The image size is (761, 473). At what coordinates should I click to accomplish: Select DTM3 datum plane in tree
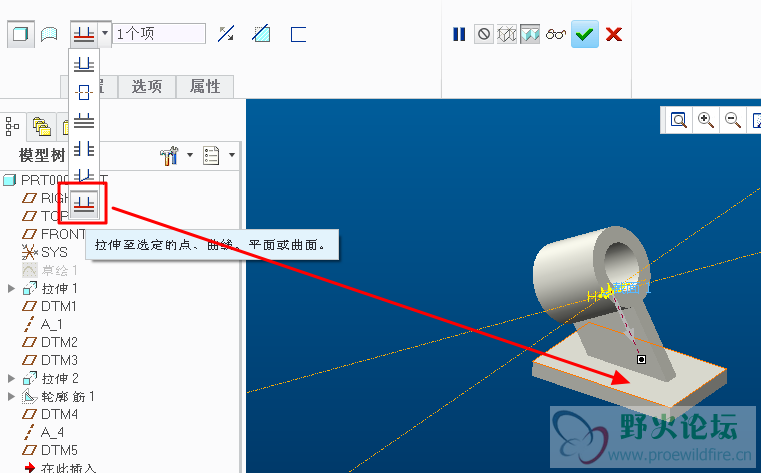click(x=50, y=360)
